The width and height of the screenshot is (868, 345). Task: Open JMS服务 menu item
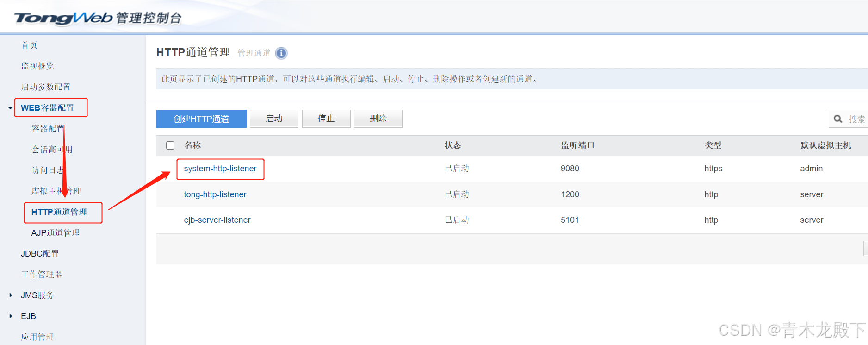point(37,295)
